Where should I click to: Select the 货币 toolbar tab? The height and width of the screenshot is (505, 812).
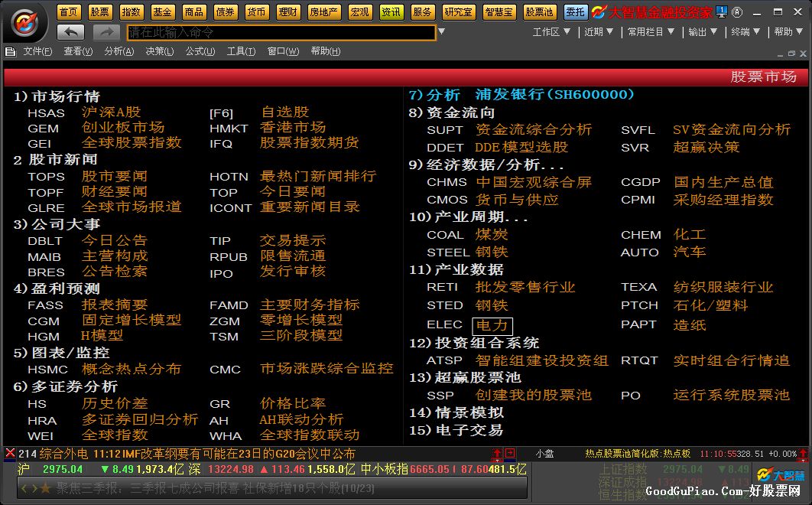(x=256, y=12)
